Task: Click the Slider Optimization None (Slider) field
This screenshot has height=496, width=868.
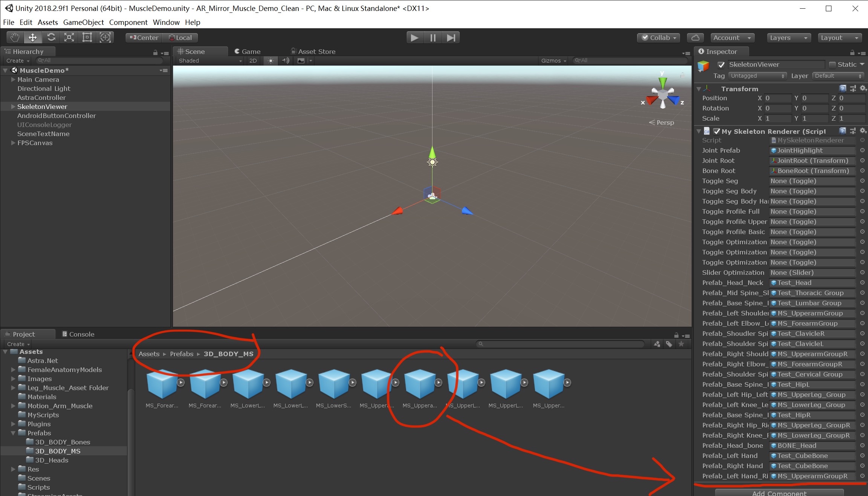Action: click(x=812, y=272)
